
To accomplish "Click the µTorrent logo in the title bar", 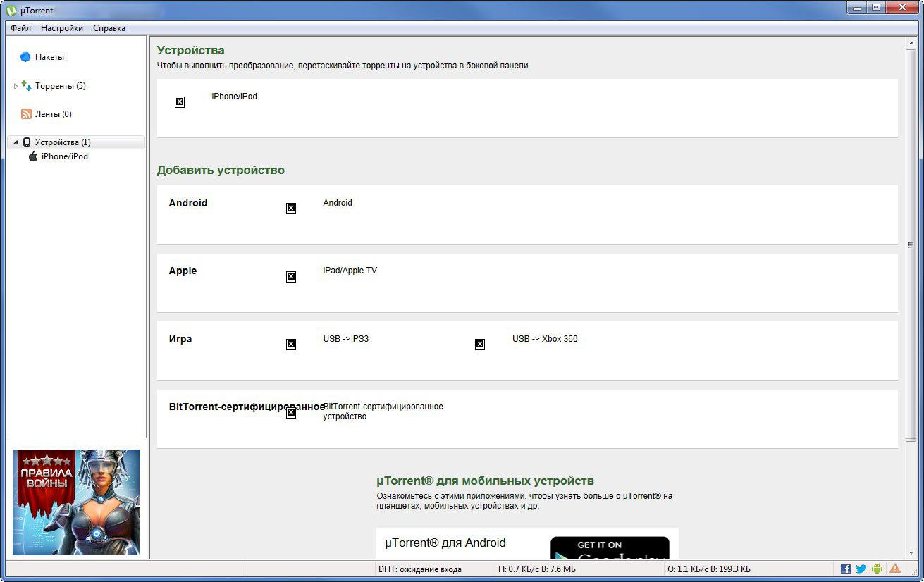I will pos(12,10).
